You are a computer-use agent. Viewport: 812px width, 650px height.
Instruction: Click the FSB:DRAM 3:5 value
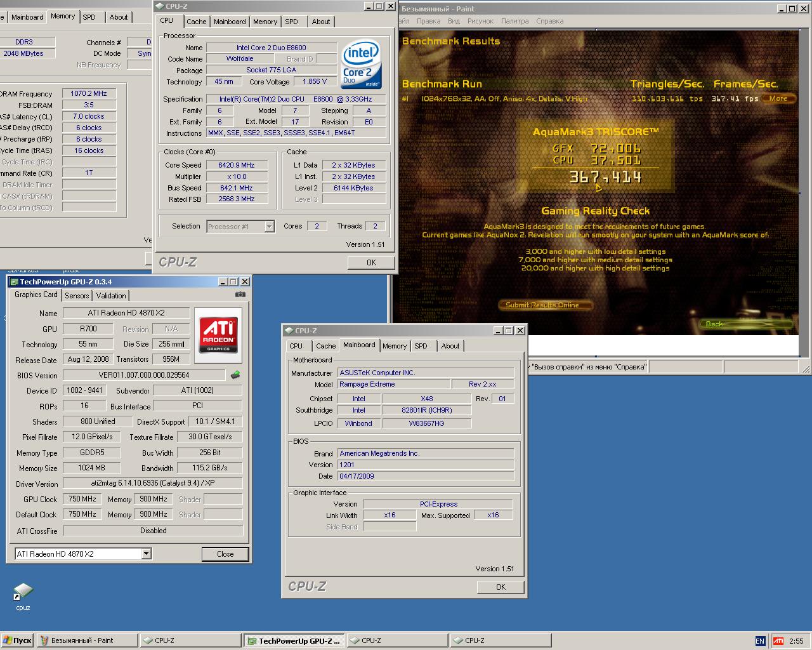[89, 105]
